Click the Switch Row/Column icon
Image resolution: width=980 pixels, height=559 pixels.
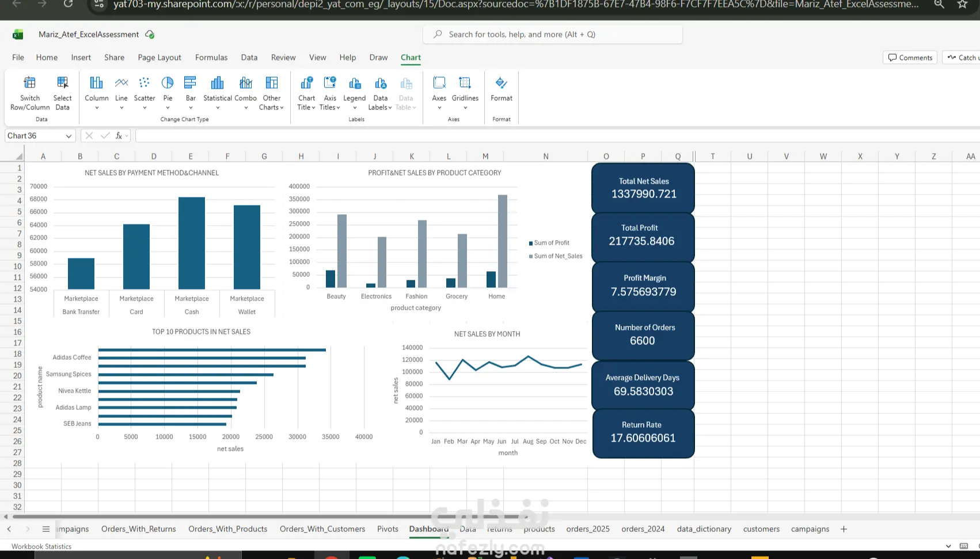(30, 83)
